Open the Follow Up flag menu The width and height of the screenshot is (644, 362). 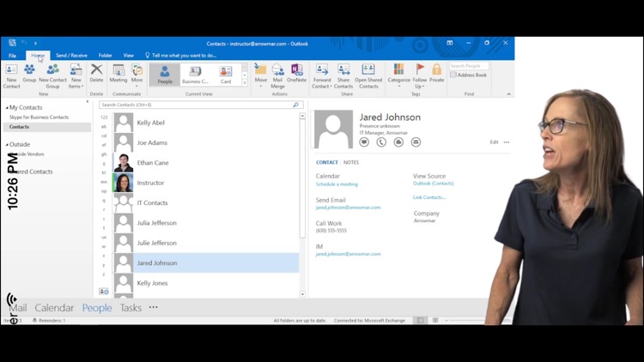point(419,76)
